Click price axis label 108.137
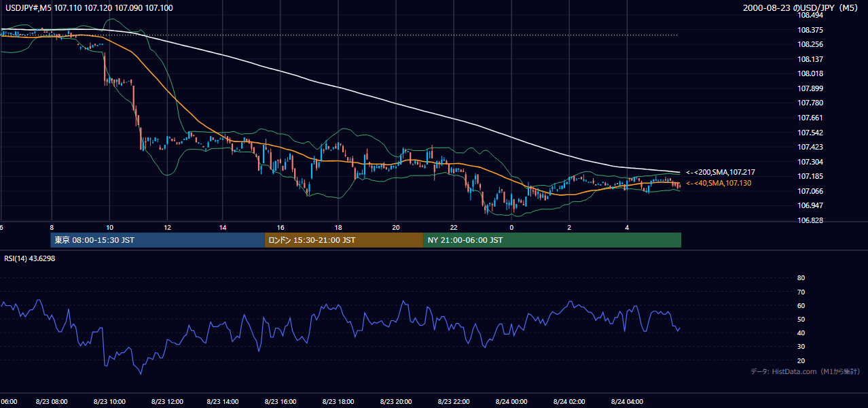 [810, 59]
